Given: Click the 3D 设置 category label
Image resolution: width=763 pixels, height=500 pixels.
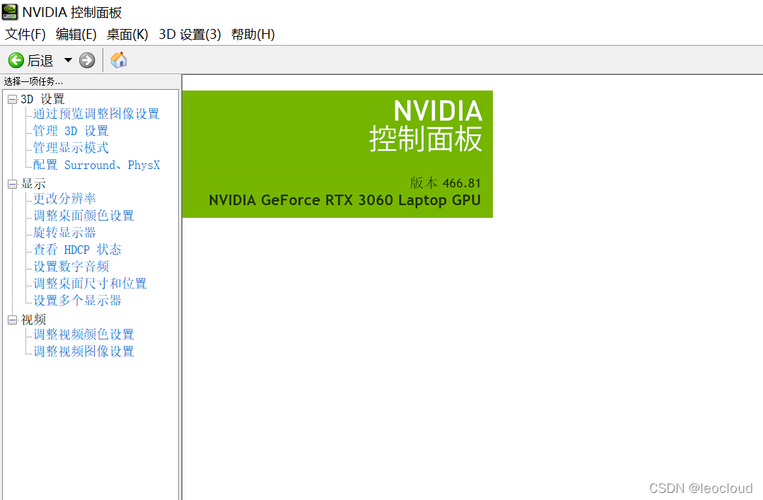Looking at the screenshot, I should coord(42,99).
